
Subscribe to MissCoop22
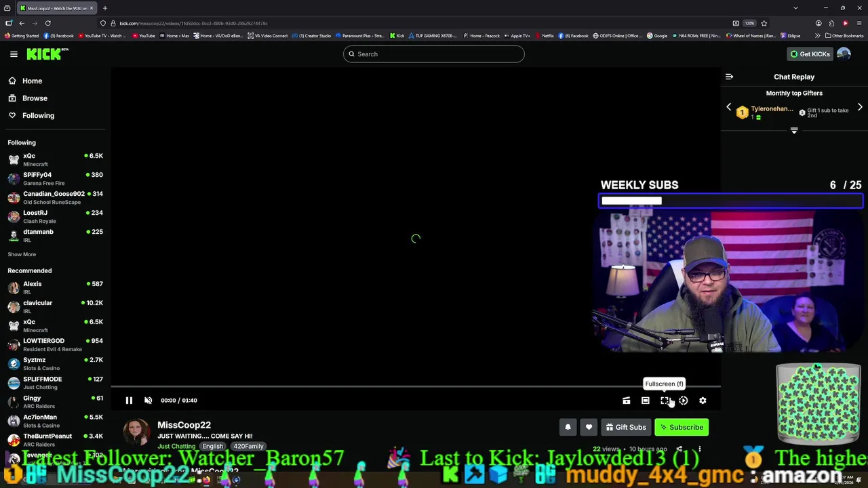[682, 427]
